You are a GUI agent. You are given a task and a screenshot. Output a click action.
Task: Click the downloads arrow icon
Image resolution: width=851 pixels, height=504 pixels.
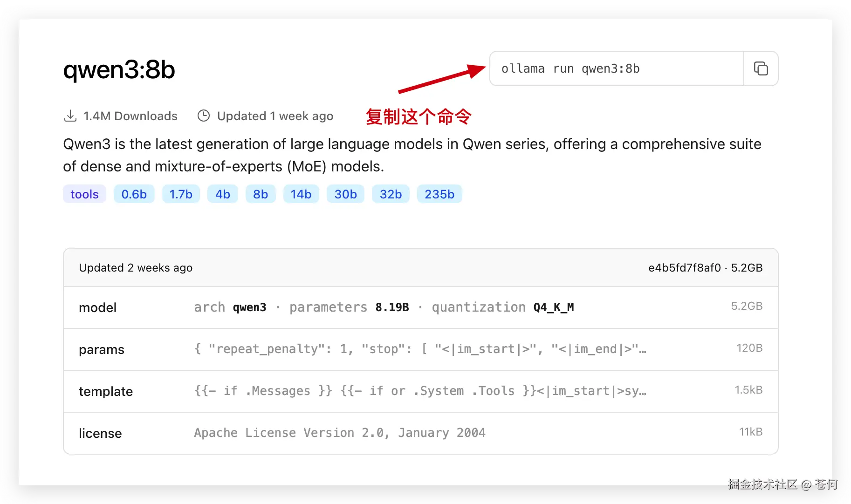(70, 116)
